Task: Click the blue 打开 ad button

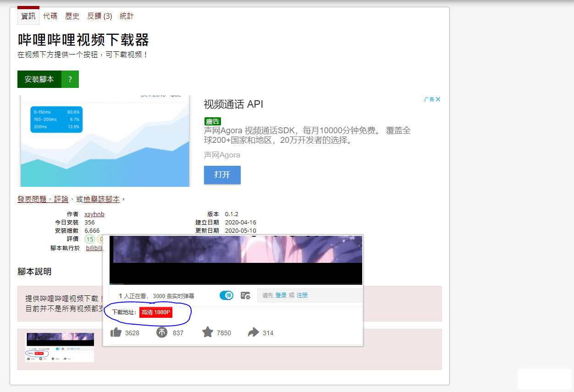Action: tap(222, 175)
